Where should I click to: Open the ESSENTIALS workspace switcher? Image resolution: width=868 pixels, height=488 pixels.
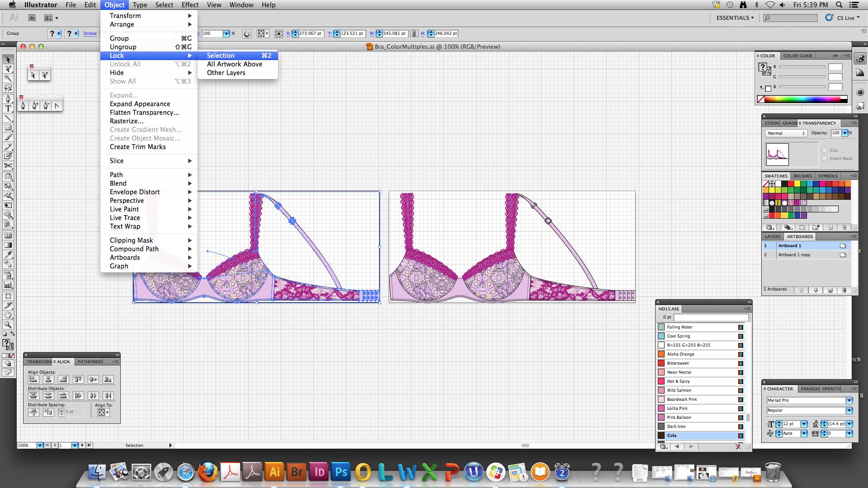tap(735, 18)
